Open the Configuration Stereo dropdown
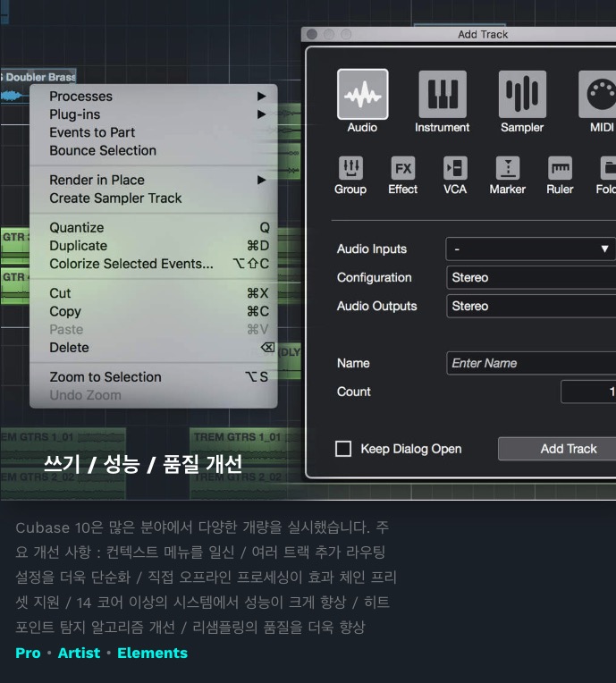 531,277
